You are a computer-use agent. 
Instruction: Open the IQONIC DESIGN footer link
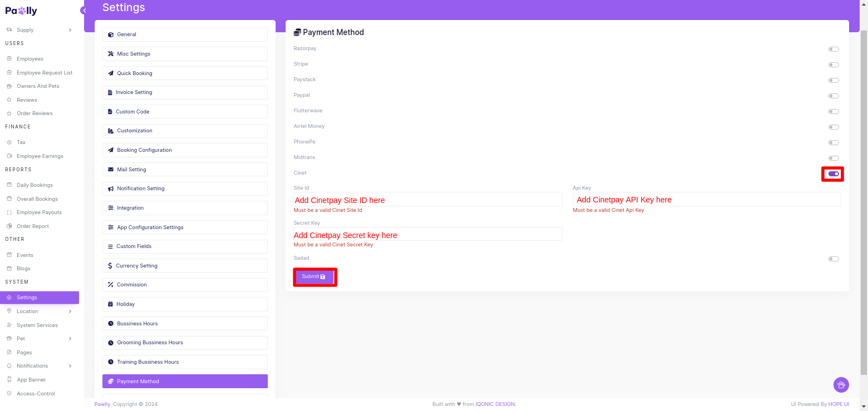(496, 404)
